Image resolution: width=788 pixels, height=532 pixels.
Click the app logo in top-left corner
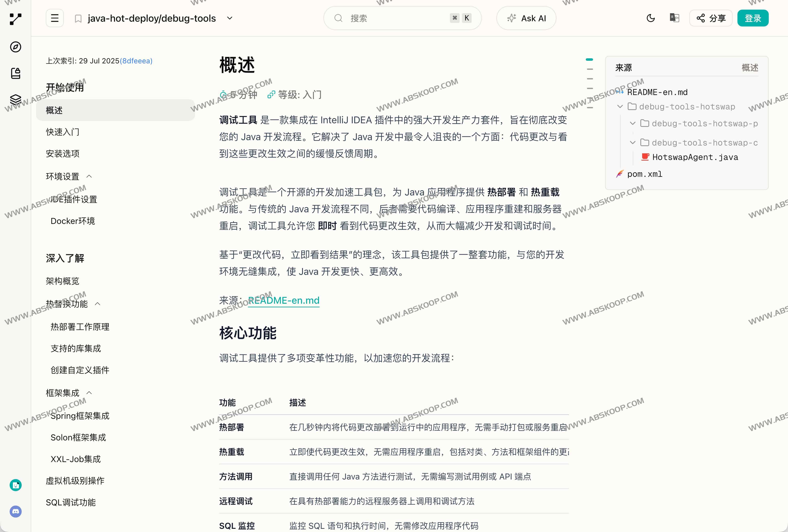[x=16, y=19]
